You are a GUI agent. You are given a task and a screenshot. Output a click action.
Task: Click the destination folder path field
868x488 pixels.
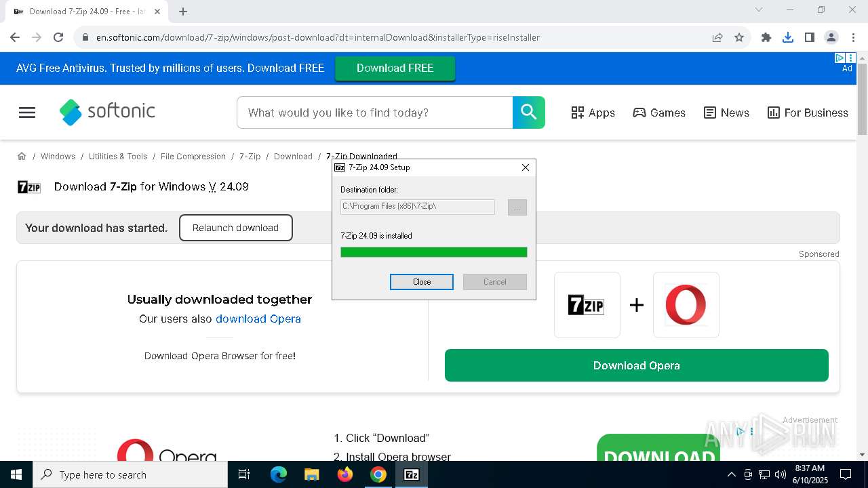pyautogui.click(x=418, y=206)
